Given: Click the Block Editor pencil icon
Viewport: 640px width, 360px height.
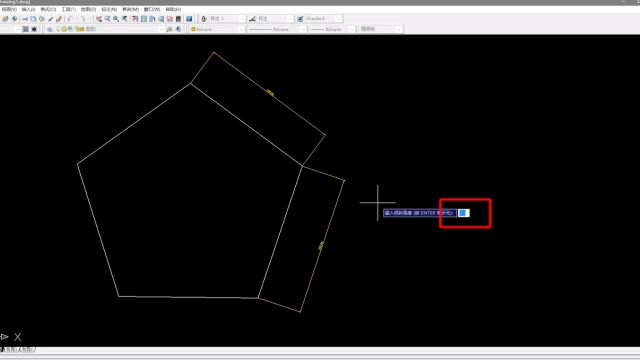Looking at the screenshot, I should coord(59,19).
